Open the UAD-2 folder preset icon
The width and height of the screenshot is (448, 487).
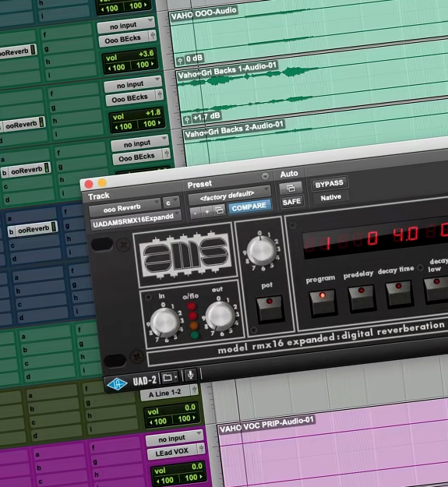pos(168,378)
